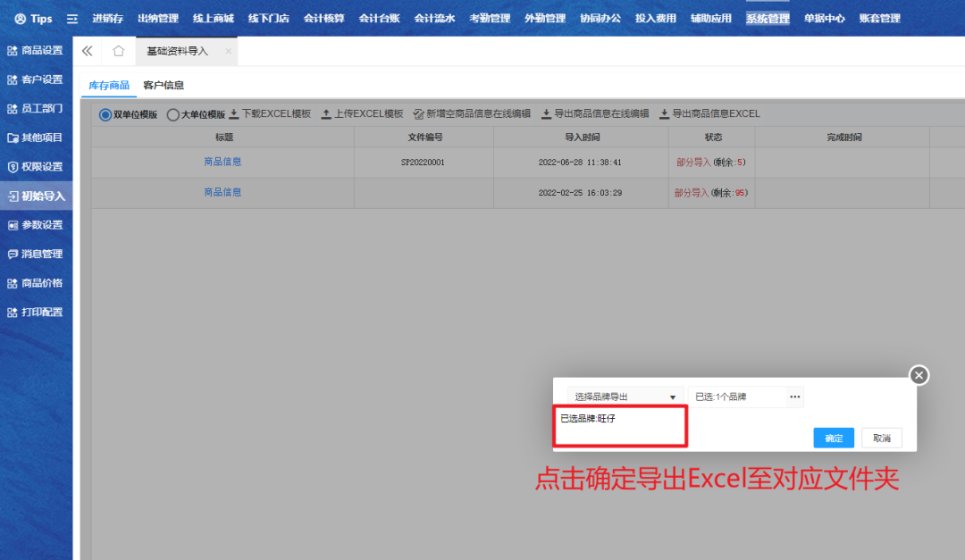The image size is (965, 560).
Task: Select the 大单位模版 radio button
Action: (173, 114)
